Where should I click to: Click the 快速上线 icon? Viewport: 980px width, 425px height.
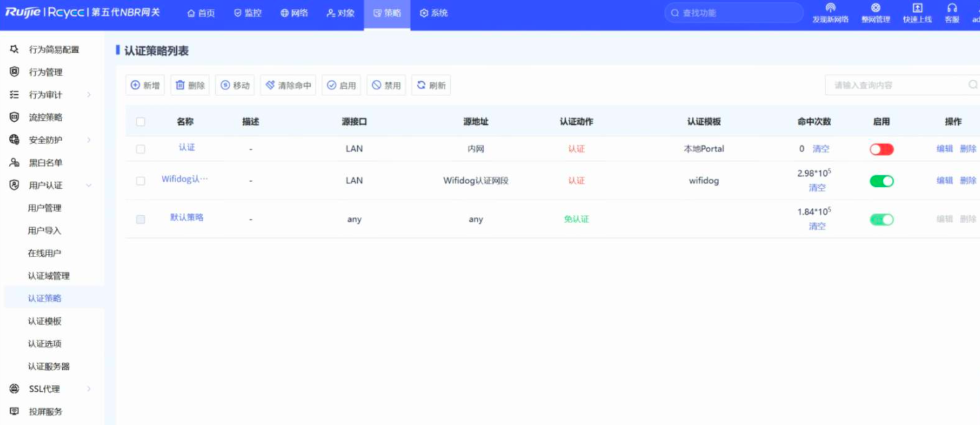(x=917, y=8)
